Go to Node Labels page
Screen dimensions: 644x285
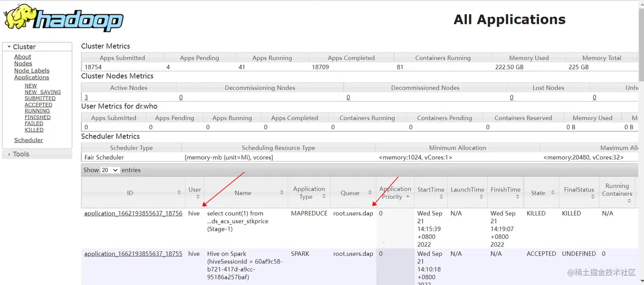point(32,70)
